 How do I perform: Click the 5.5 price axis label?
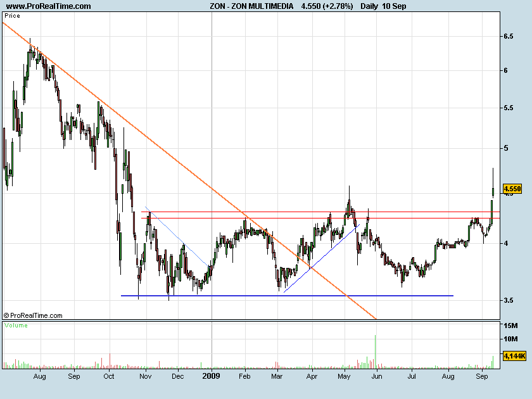click(508, 108)
